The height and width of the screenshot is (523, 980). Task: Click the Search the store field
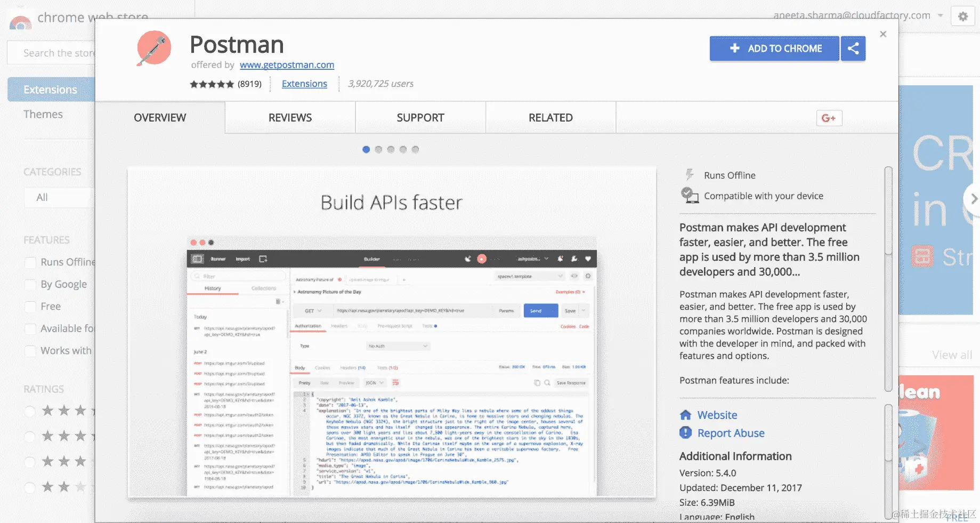pyautogui.click(x=51, y=53)
